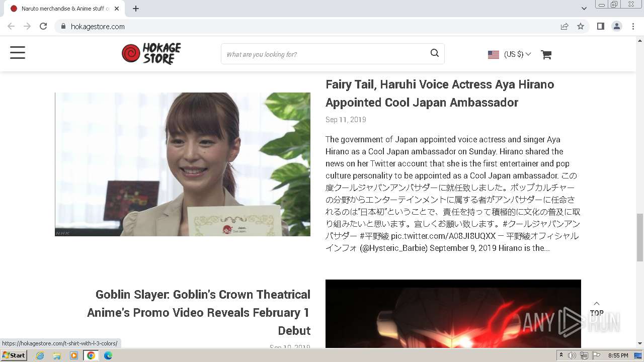Bookmark this page with the star icon
The image size is (644, 362).
point(581,26)
